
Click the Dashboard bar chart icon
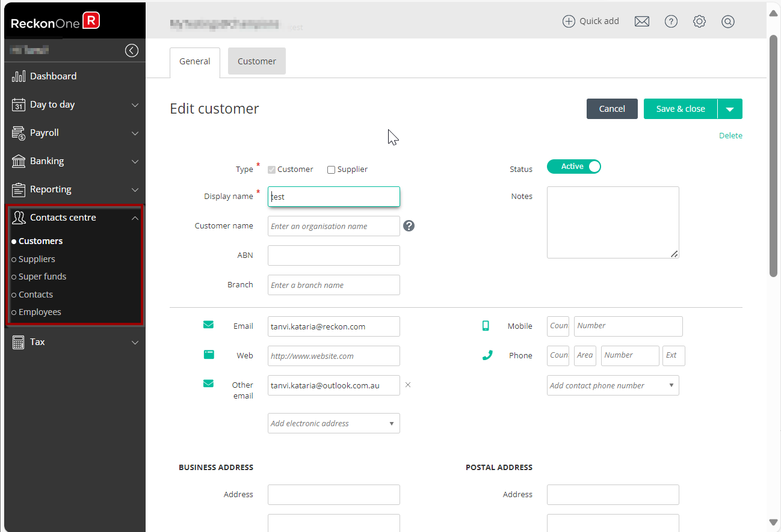tap(19, 76)
